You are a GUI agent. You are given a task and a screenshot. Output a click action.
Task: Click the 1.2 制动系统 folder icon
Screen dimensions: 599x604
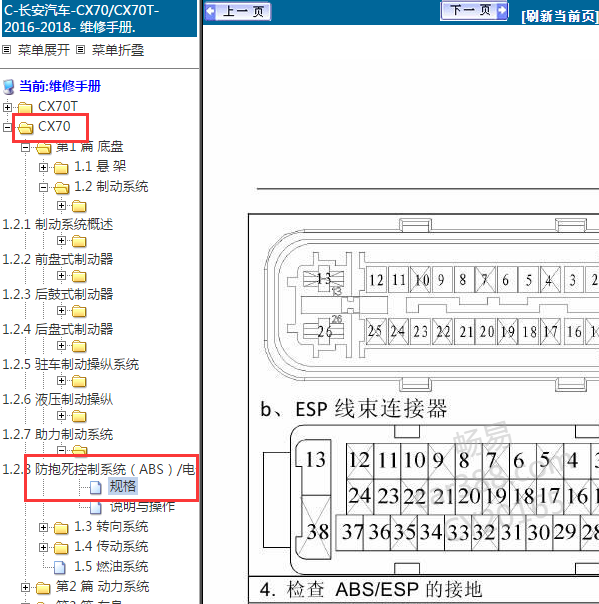(62, 188)
